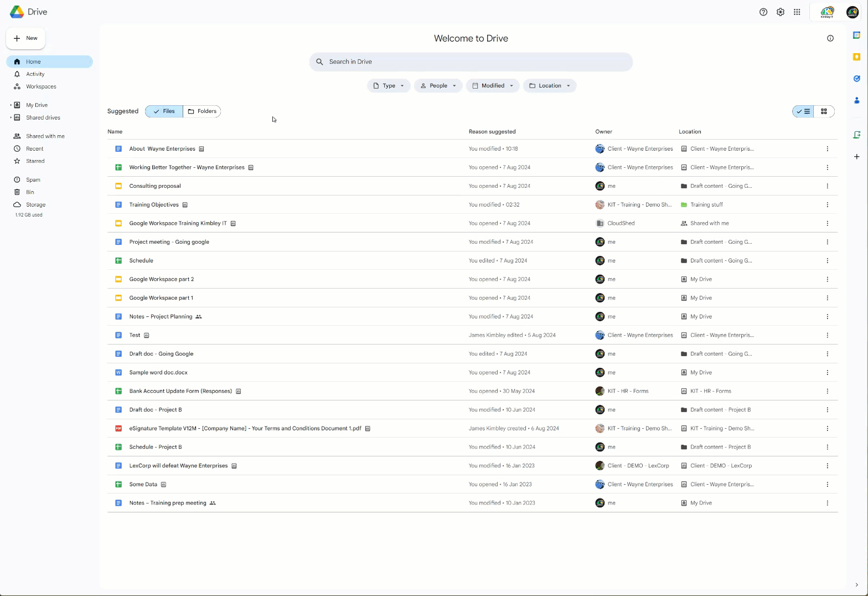Select Google Workspace Training Kimbley IT file
Viewport: 868px width, 596px height.
click(x=472, y=223)
